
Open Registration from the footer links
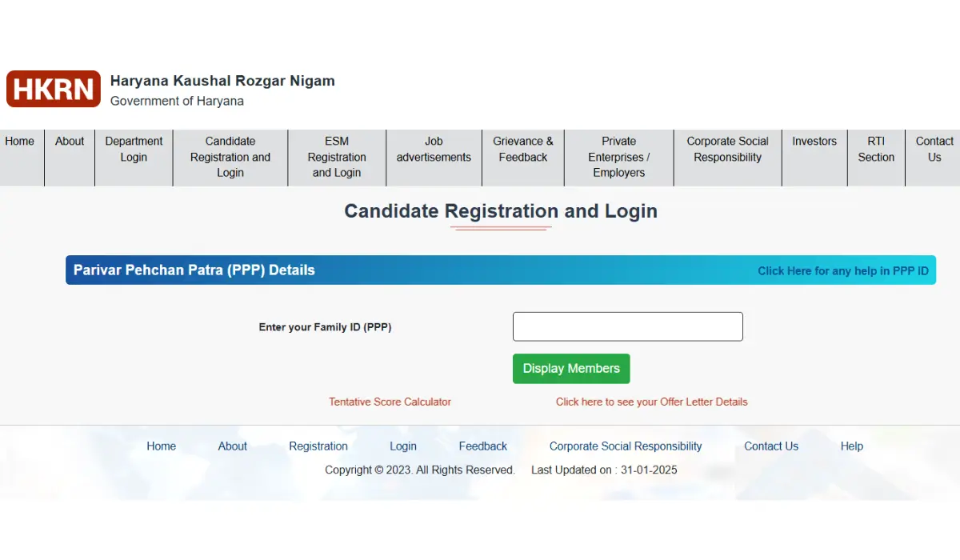pyautogui.click(x=318, y=446)
